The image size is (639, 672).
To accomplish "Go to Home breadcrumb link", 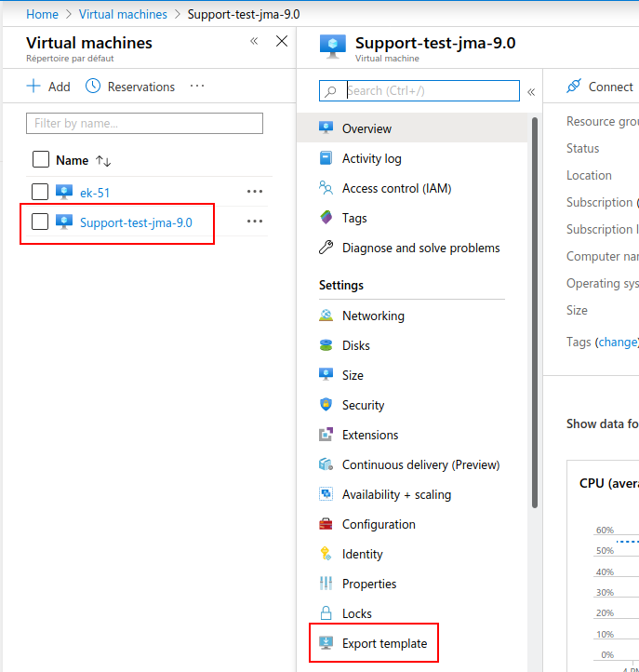I will pyautogui.click(x=42, y=14).
